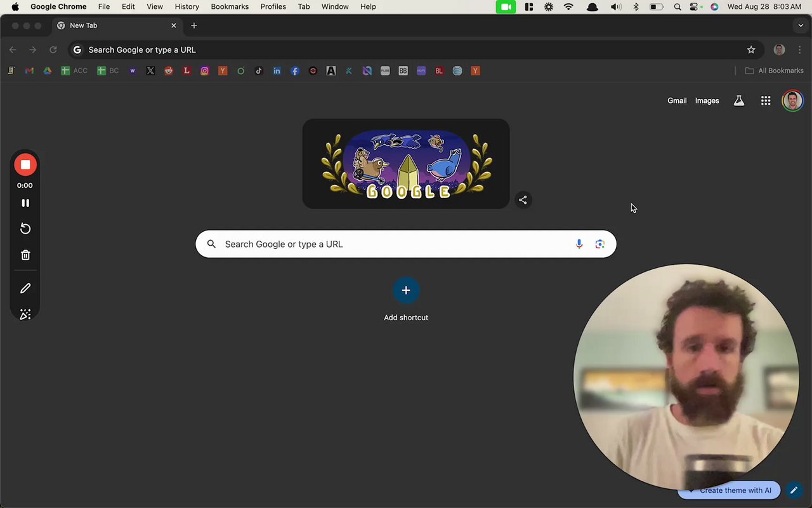Click the Google Doodle image
The width and height of the screenshot is (812, 508).
(x=406, y=164)
